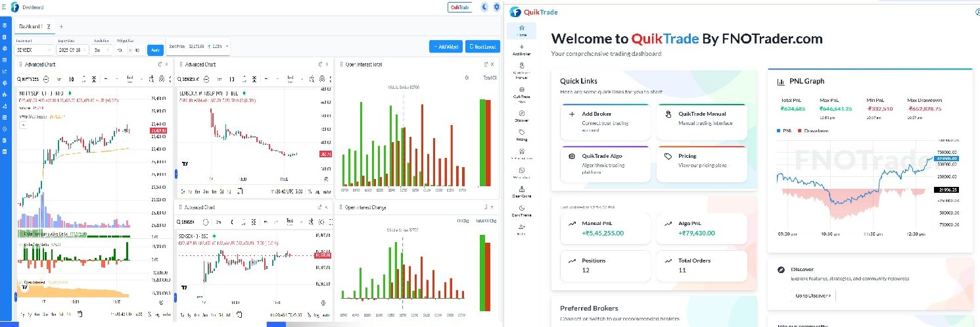Open the Pricing quick link card

tap(701, 164)
